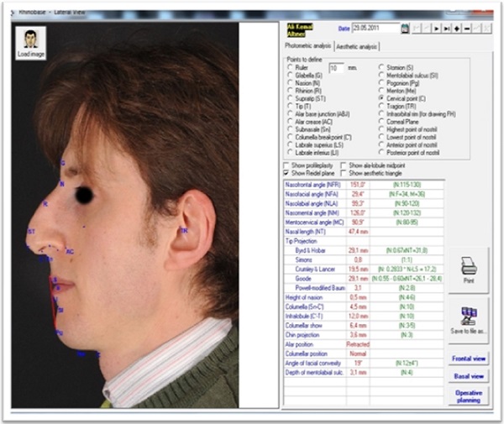Screen dimensions: 504x424
Task: Add a new record with plus icon
Action: pyautogui.click(x=455, y=29)
